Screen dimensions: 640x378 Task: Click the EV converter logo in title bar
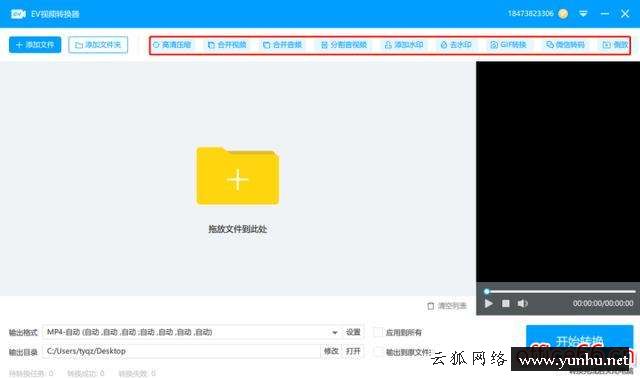pos(18,14)
